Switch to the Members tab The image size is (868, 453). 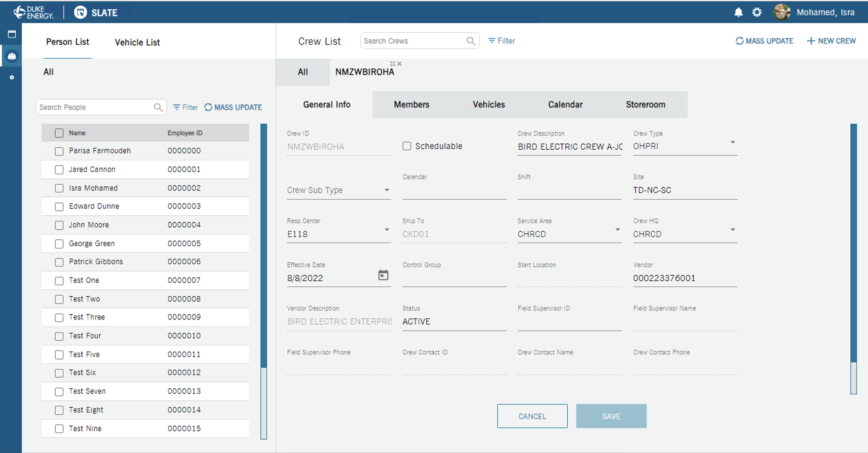pos(411,105)
